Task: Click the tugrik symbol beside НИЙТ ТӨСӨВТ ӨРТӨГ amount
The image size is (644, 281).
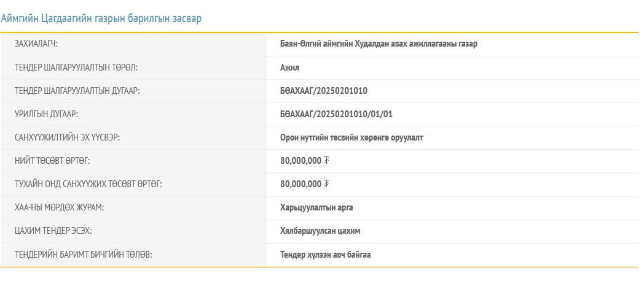Action: (x=327, y=161)
